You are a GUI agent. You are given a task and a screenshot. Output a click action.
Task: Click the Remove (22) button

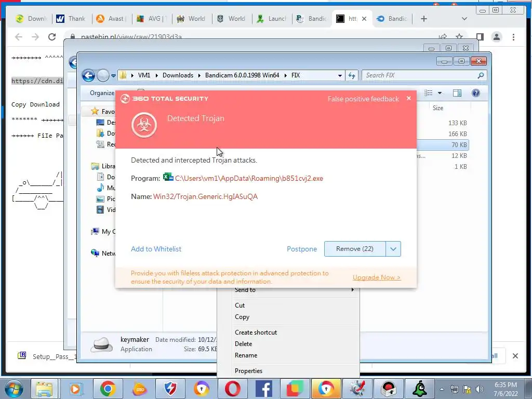pyautogui.click(x=355, y=249)
